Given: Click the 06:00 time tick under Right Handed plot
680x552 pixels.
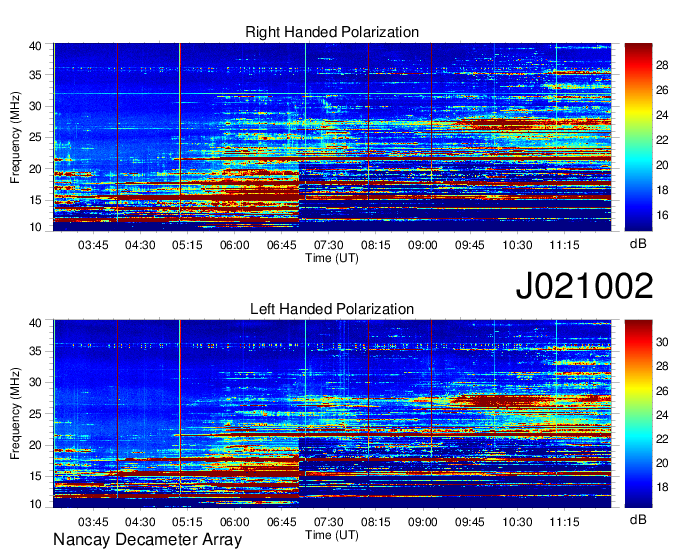Looking at the screenshot, I should (x=235, y=245).
